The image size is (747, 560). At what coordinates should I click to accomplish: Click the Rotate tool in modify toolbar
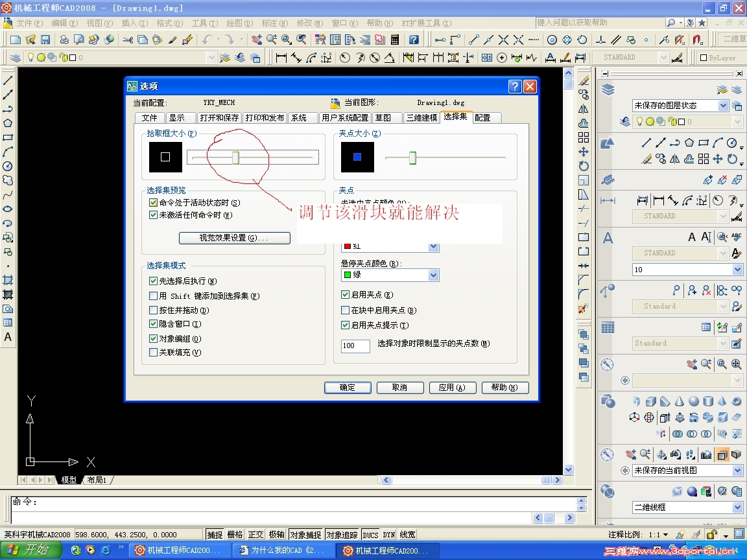tap(584, 166)
